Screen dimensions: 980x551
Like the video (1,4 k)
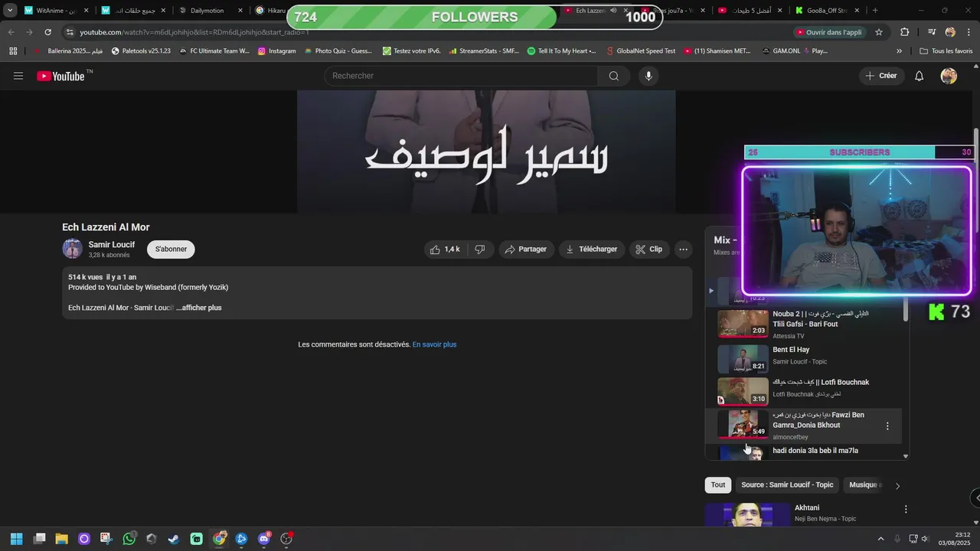[x=445, y=249]
